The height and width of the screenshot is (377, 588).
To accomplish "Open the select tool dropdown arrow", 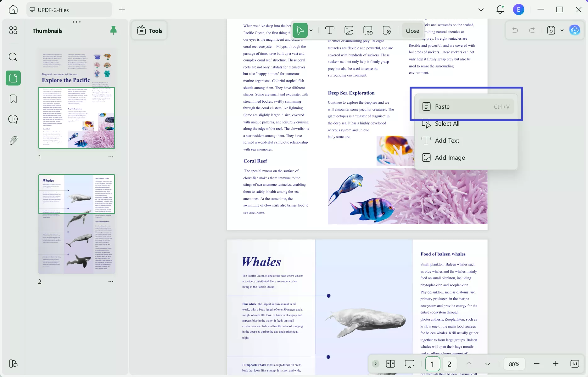I will (x=311, y=30).
